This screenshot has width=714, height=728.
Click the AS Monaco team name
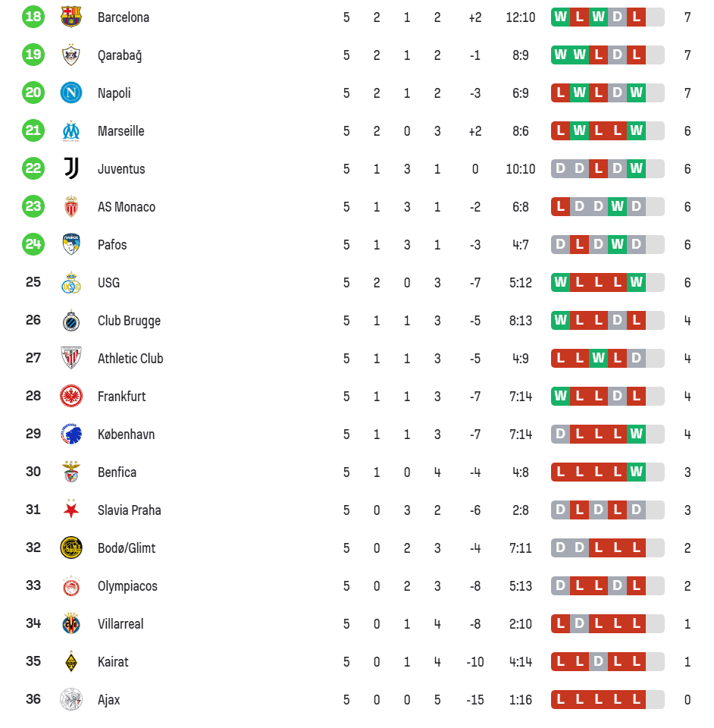coord(127,207)
